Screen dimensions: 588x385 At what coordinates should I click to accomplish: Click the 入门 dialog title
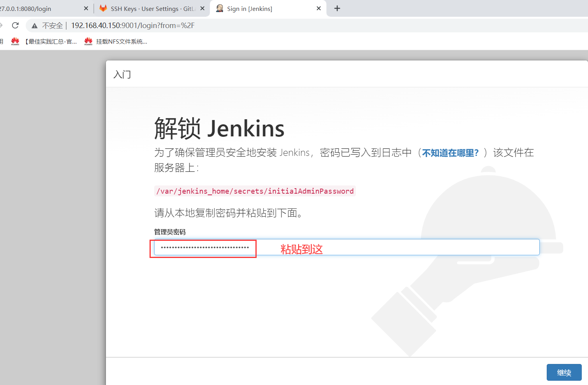click(x=122, y=74)
